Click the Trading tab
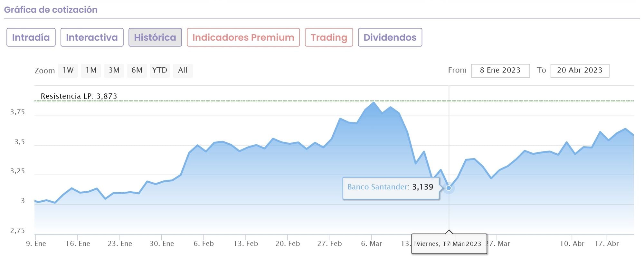 pos(329,37)
